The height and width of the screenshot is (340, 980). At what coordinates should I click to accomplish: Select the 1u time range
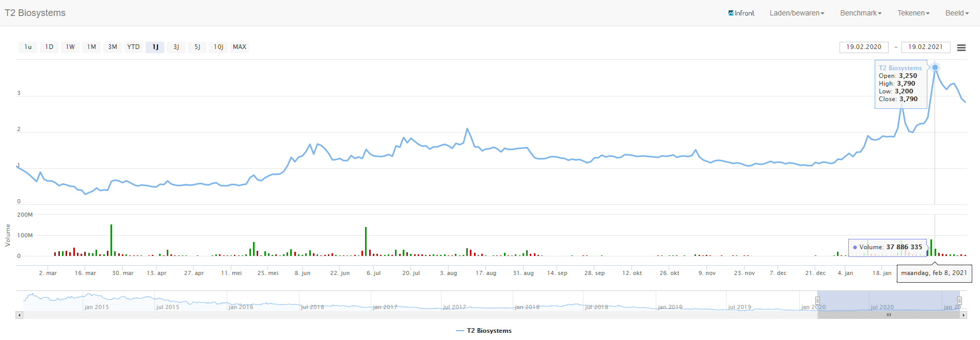28,47
